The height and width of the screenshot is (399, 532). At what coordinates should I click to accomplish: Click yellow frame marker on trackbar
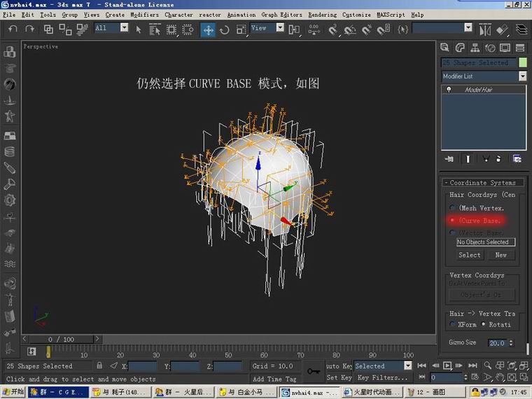tap(48, 352)
